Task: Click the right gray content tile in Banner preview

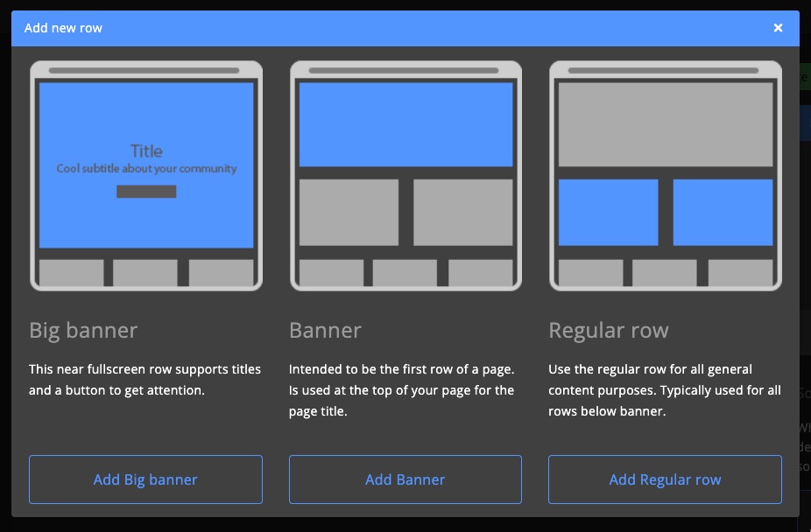Action: tap(462, 213)
